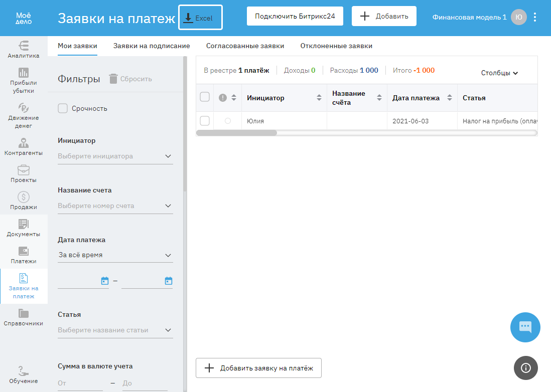Image resolution: width=551 pixels, height=392 pixels.
Task: Click Добавить заявку на платёж button
Action: (258, 368)
